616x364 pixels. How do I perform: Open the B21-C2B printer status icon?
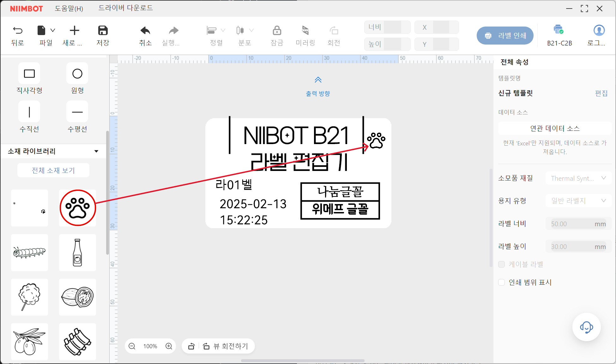(x=559, y=29)
